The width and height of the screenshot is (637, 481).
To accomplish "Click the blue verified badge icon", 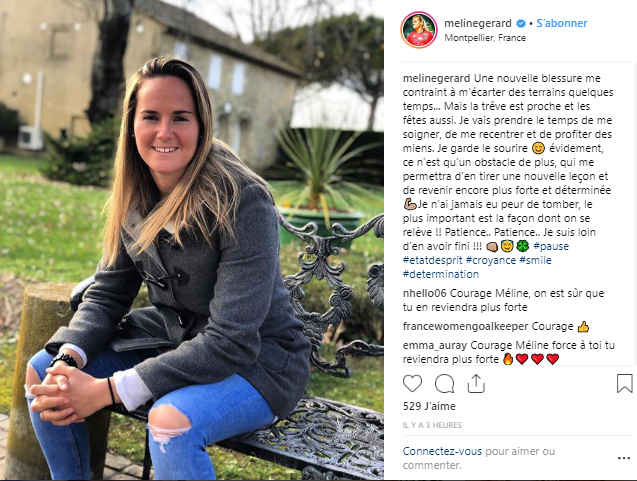I will 521,24.
